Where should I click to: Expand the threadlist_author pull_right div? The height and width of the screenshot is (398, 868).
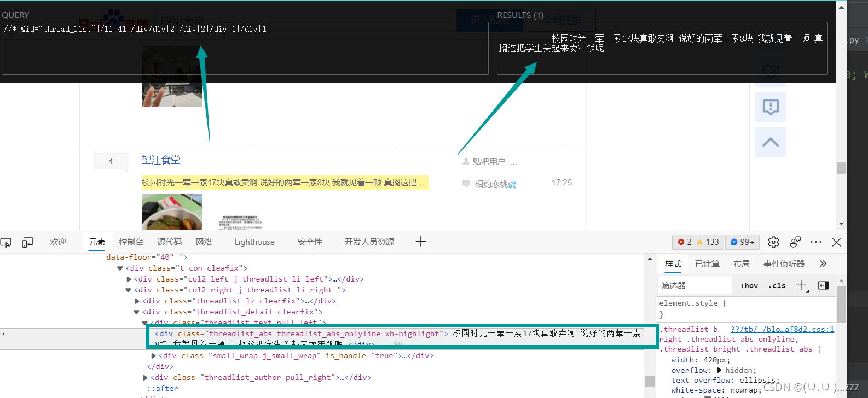(x=145, y=378)
